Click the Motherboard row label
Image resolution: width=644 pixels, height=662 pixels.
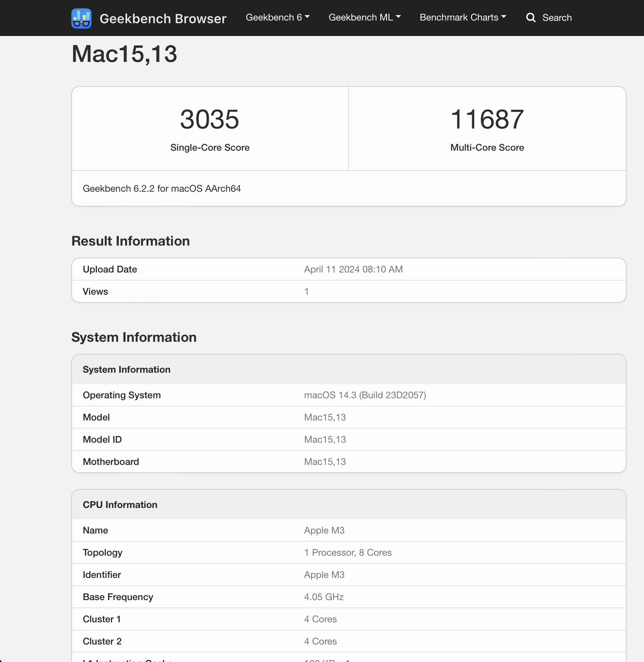pos(111,462)
